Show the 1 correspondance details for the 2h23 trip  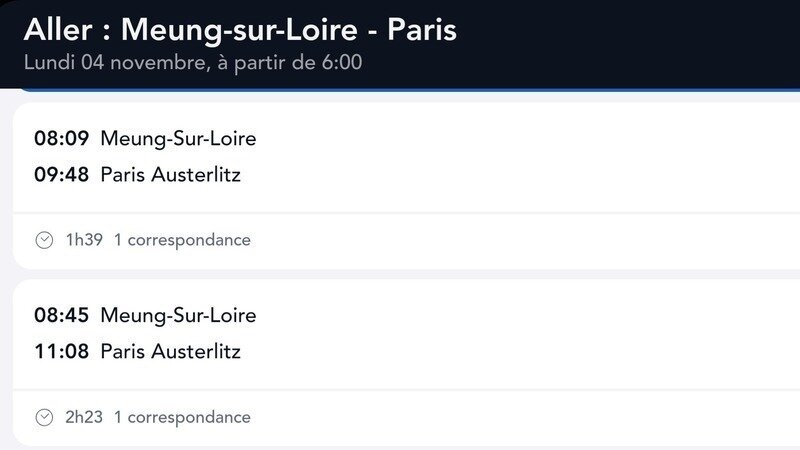(182, 417)
